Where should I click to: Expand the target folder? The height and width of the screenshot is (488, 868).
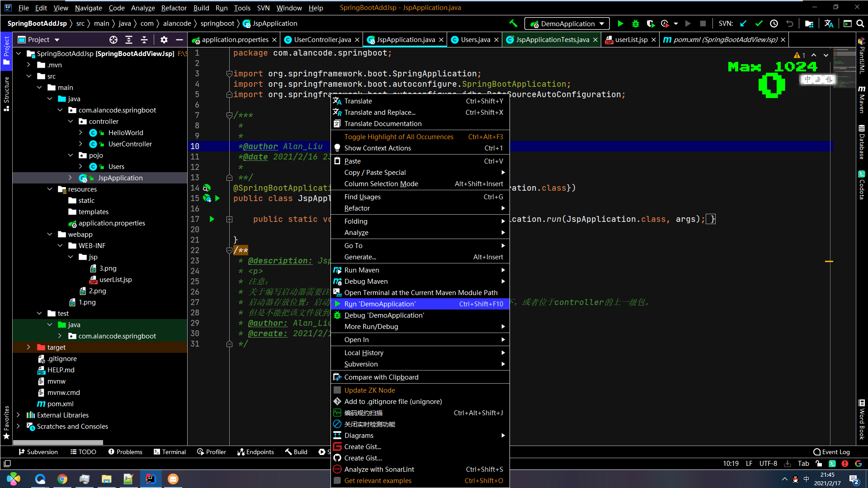[x=29, y=347]
